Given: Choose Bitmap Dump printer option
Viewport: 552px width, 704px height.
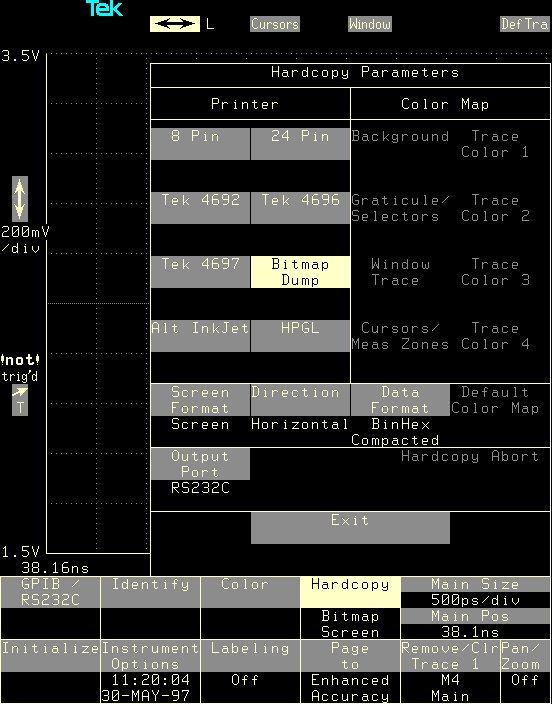Looking at the screenshot, I should pos(300,272).
